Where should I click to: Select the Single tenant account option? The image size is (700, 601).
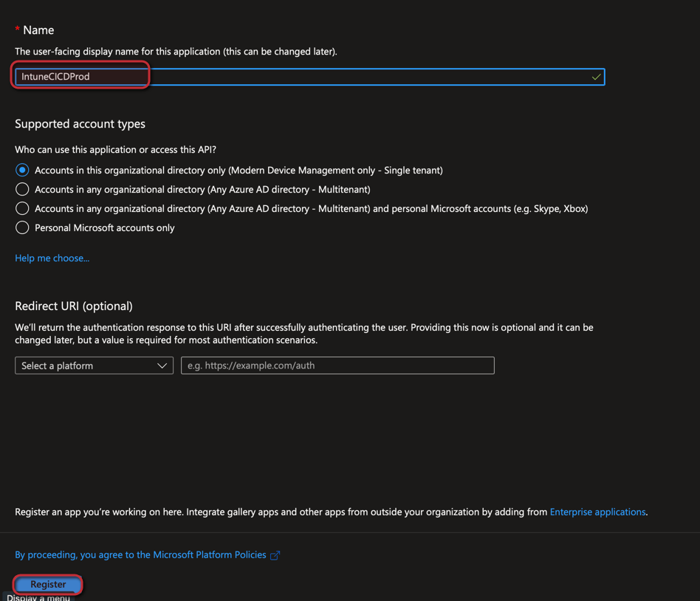click(x=22, y=170)
